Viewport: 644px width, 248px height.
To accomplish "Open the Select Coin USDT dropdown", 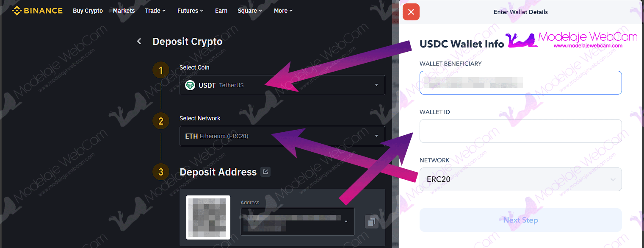I will pos(282,85).
